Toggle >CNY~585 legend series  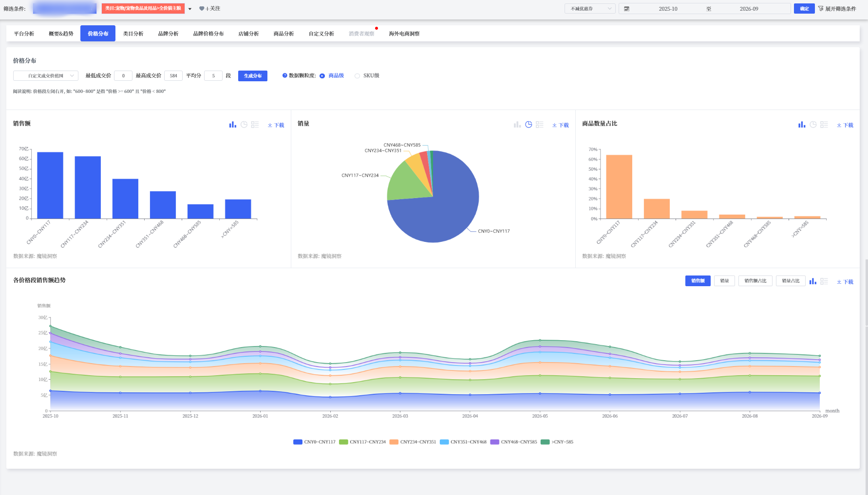557,442
